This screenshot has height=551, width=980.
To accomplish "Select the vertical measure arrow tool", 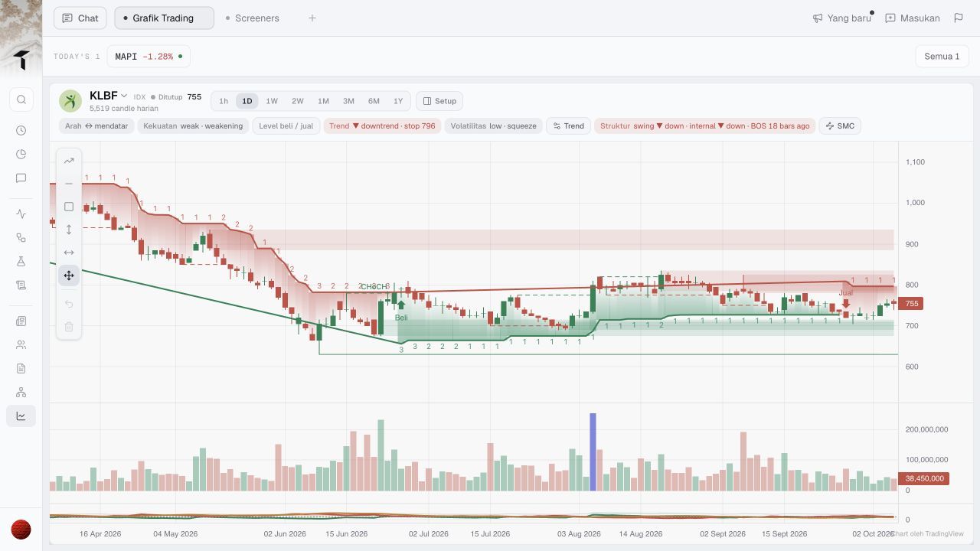I will pyautogui.click(x=69, y=230).
